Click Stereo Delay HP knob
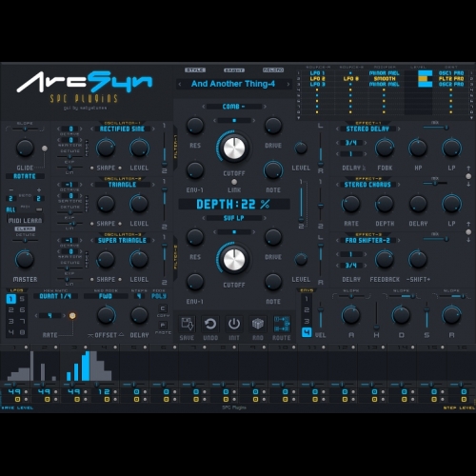The width and height of the screenshot is (476, 476). click(x=418, y=148)
